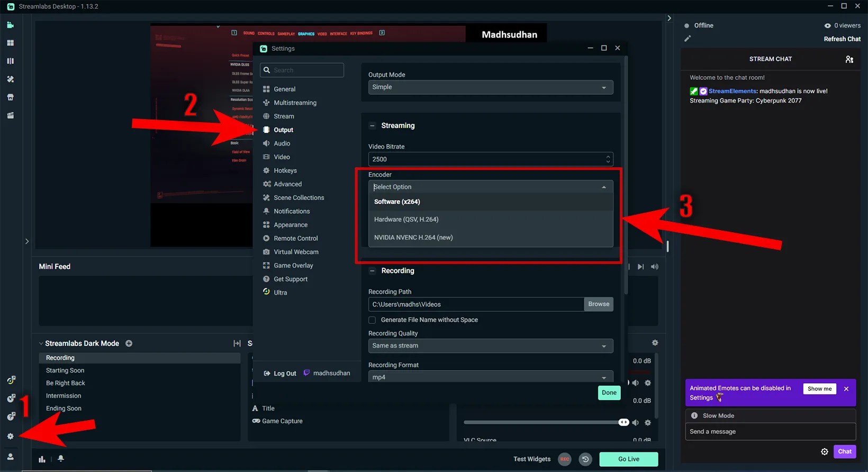Click the replay buffer circular arrow button

[x=585, y=459]
